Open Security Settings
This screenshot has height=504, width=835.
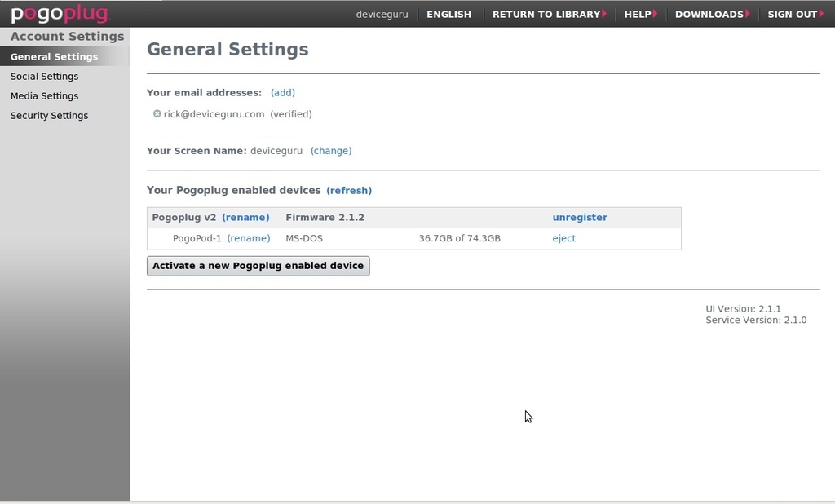(x=49, y=116)
